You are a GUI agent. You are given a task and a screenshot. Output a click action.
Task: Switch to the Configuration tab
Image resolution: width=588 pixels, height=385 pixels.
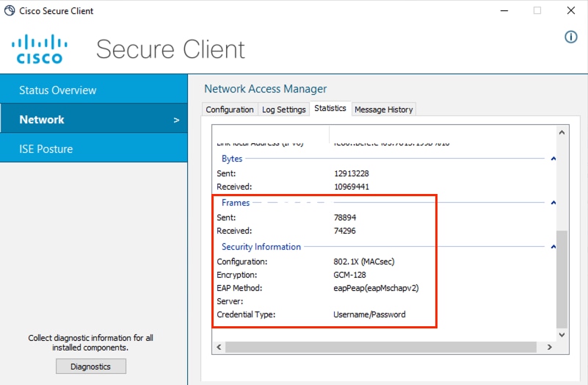click(230, 109)
